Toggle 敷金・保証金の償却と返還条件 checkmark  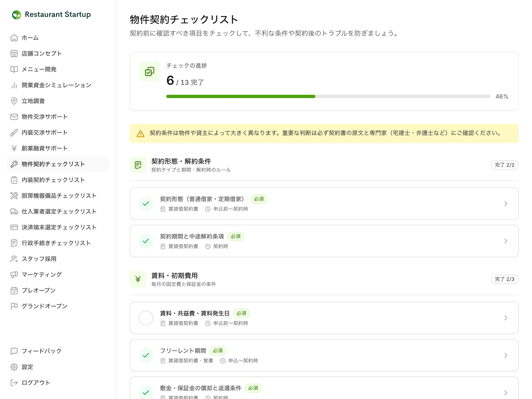coord(146,393)
